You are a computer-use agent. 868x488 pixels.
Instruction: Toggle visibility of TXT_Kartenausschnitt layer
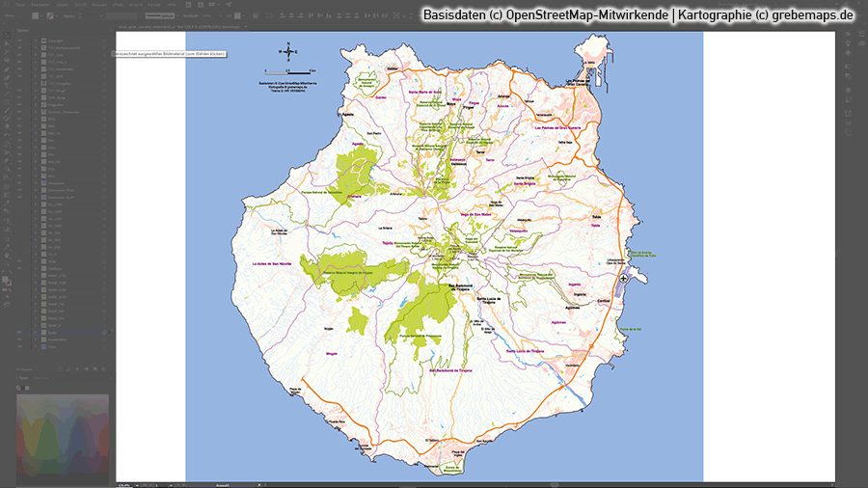(21, 48)
